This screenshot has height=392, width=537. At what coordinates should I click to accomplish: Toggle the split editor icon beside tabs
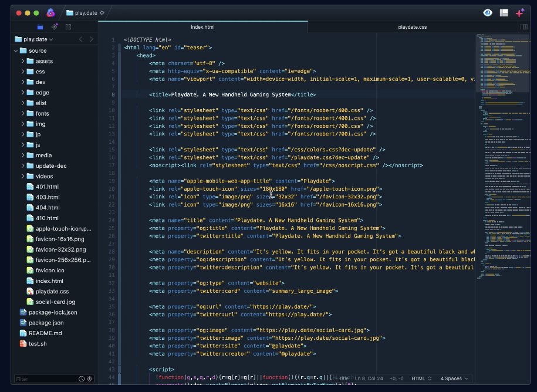click(x=524, y=27)
